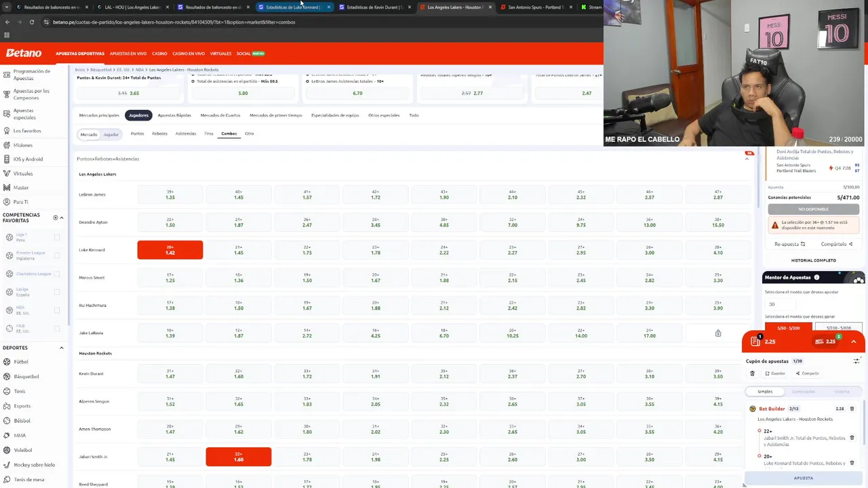This screenshot has width=868, height=488.
Task: Select S/60 - S/200 win range
Action: (x=789, y=328)
